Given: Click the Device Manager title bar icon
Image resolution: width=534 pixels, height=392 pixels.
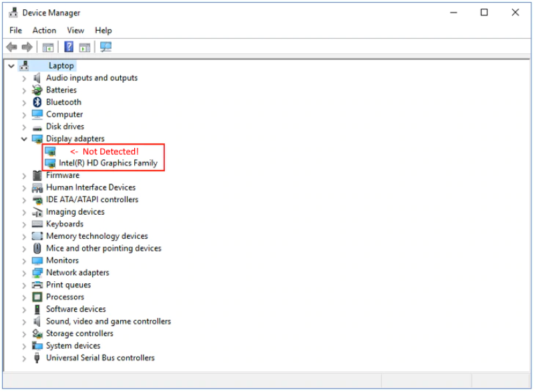Looking at the screenshot, I should click(x=13, y=13).
